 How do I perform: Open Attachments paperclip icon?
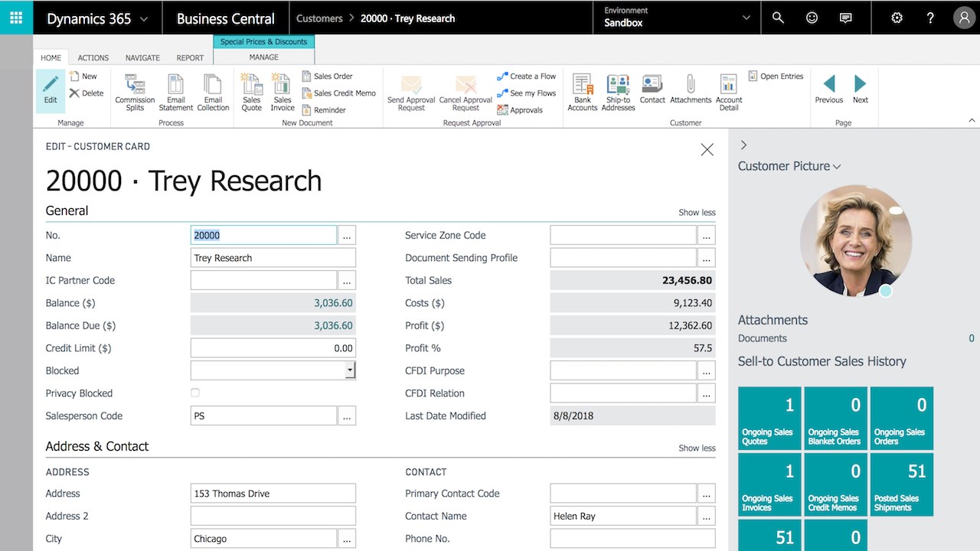pyautogui.click(x=691, y=90)
